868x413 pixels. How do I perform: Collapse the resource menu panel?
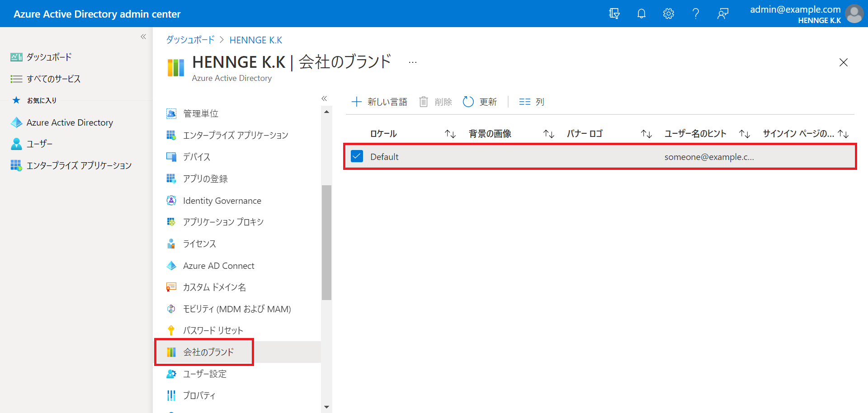324,99
